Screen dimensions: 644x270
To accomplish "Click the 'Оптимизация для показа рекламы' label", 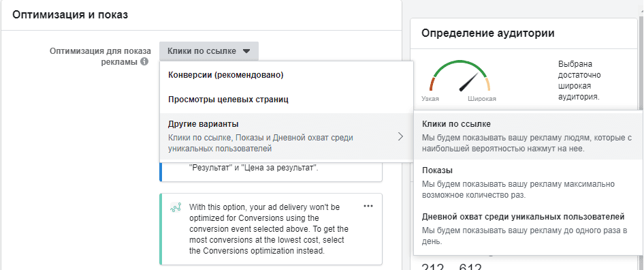I will click(x=100, y=57).
